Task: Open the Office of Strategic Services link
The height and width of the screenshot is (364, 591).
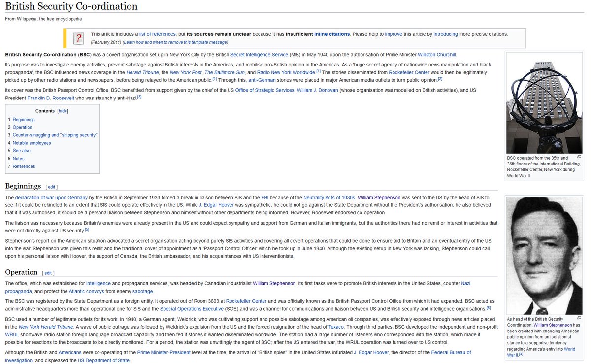Action: [x=265, y=90]
